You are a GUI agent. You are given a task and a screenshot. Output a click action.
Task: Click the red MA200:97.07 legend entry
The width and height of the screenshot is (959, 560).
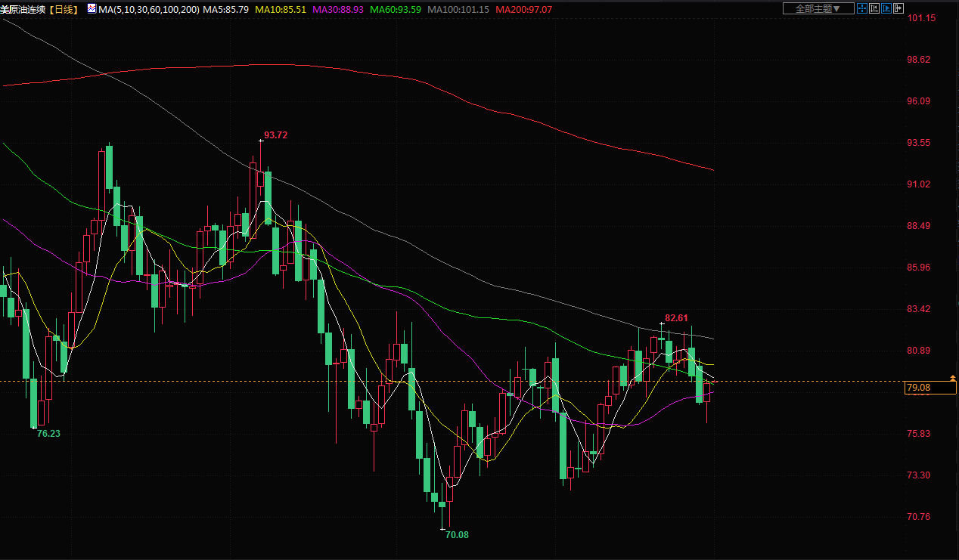pos(523,9)
